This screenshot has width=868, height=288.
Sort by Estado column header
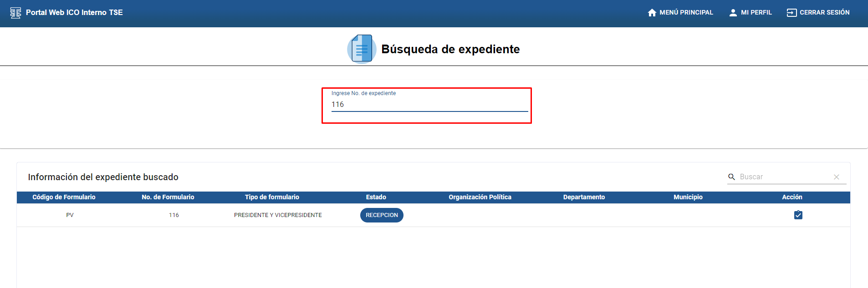point(376,197)
